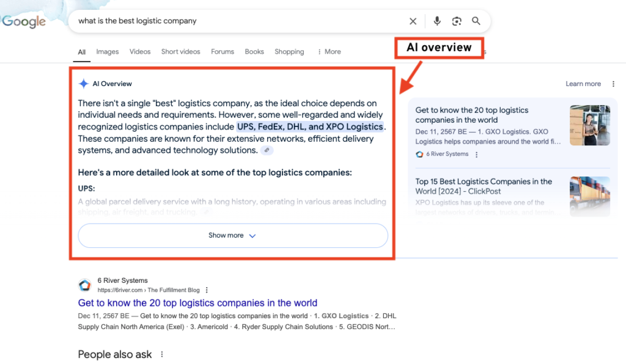This screenshot has height=364, width=626.
Task: Click the https://6river.com URL breadcrumb
Action: pyautogui.click(x=149, y=290)
